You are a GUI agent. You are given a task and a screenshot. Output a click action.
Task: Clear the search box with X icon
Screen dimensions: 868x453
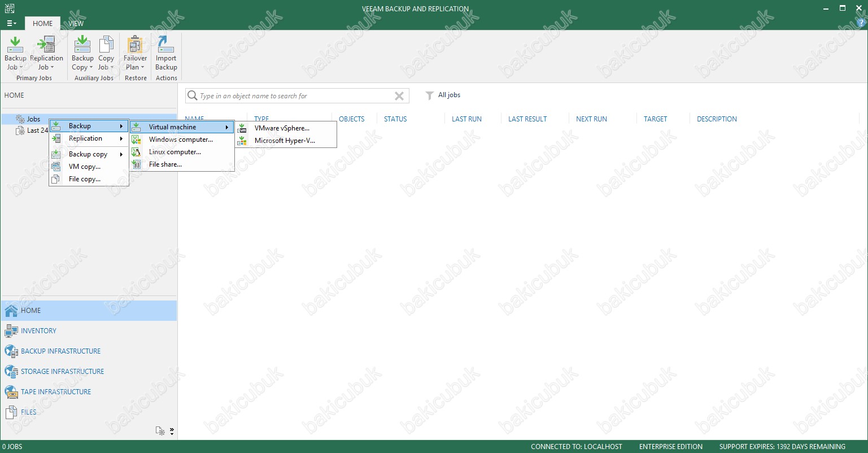(399, 96)
